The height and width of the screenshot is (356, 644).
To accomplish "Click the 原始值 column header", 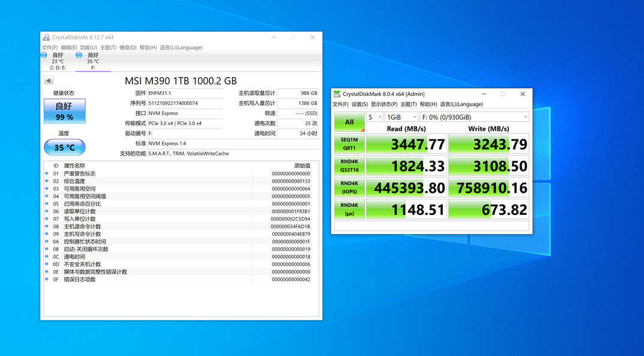I will tap(302, 166).
